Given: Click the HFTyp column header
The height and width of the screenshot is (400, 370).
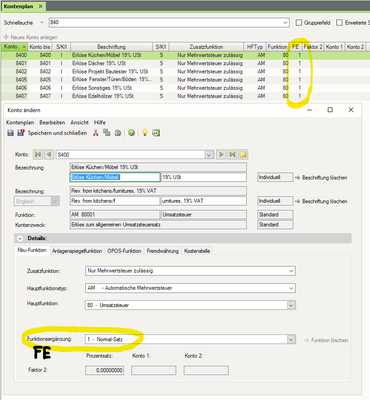Looking at the screenshot, I should point(255,47).
